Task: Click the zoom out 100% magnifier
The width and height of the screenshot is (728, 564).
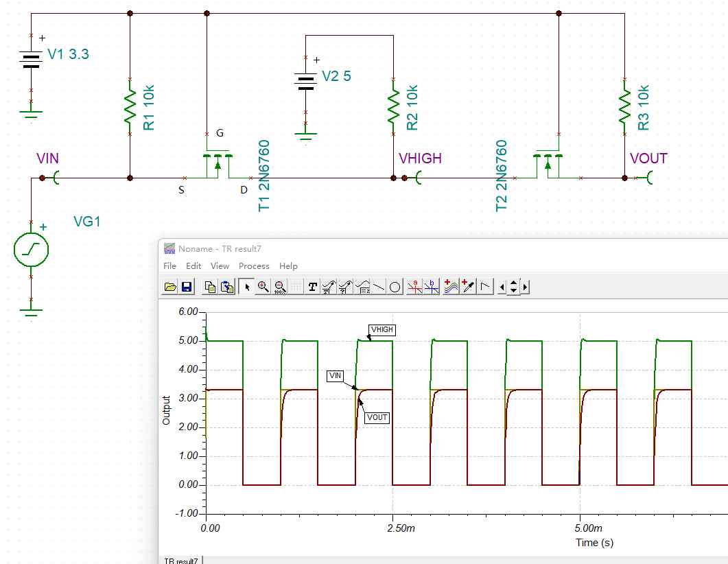Action: [x=280, y=287]
